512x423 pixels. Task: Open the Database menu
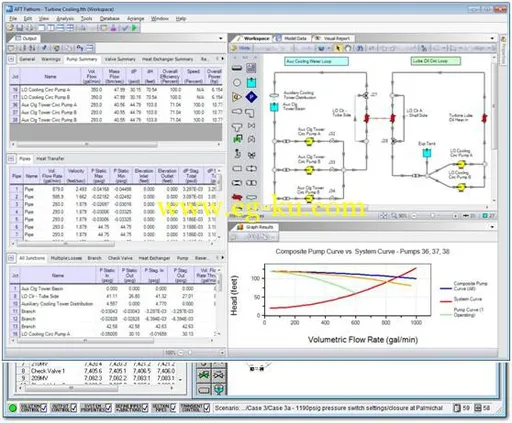coord(109,19)
